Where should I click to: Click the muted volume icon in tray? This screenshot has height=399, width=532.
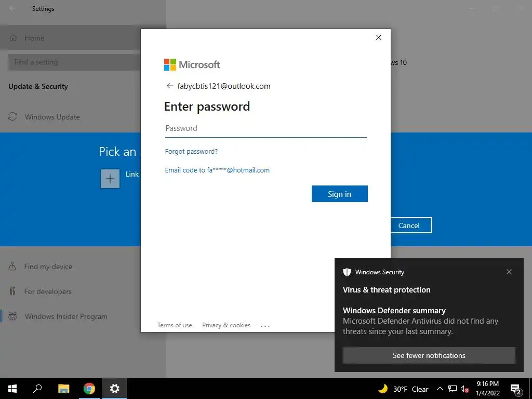coord(464,389)
